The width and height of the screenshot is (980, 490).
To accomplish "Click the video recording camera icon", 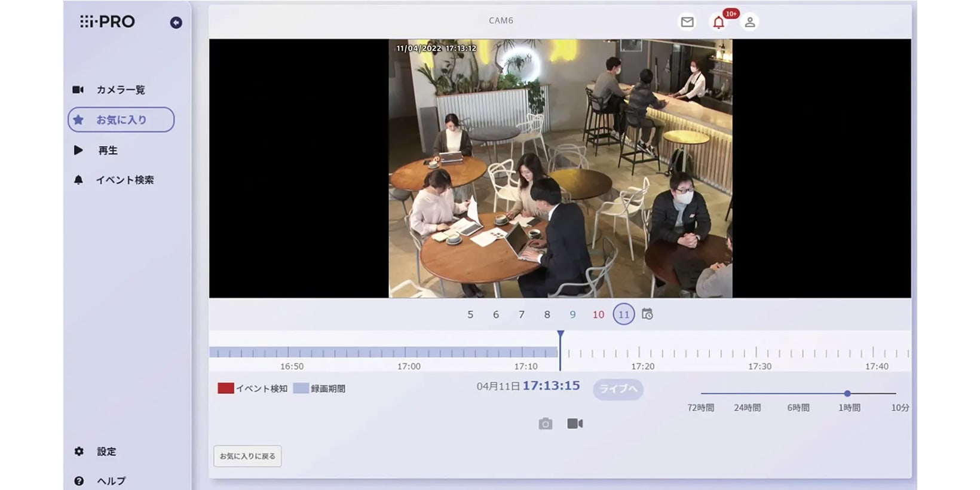I will pos(575,424).
